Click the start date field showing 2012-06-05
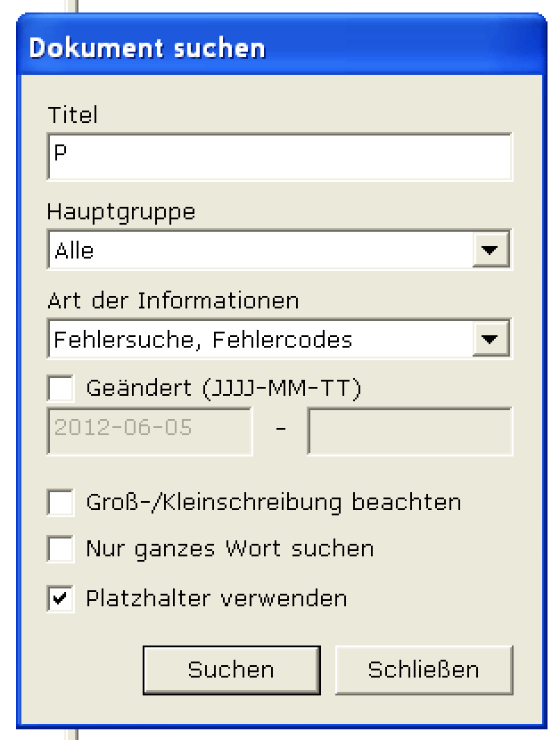The image size is (560, 740). click(150, 431)
